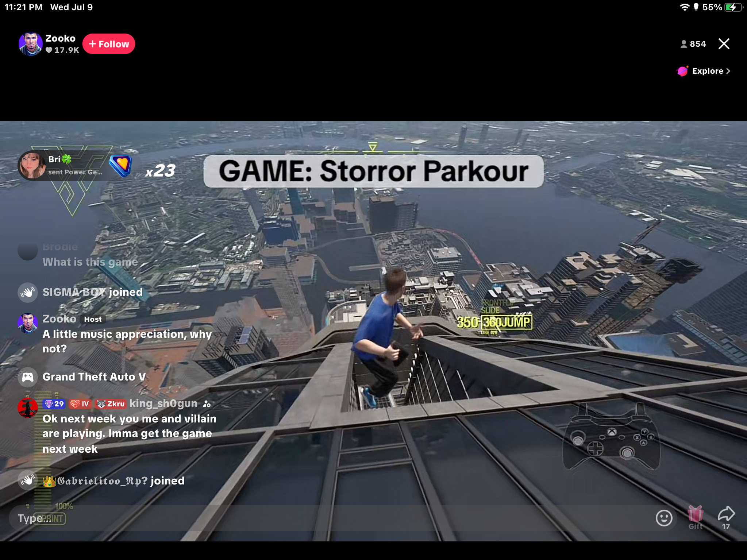Screen dimensions: 747x560
Task: Tap the game controller icon in chat
Action: (28, 377)
